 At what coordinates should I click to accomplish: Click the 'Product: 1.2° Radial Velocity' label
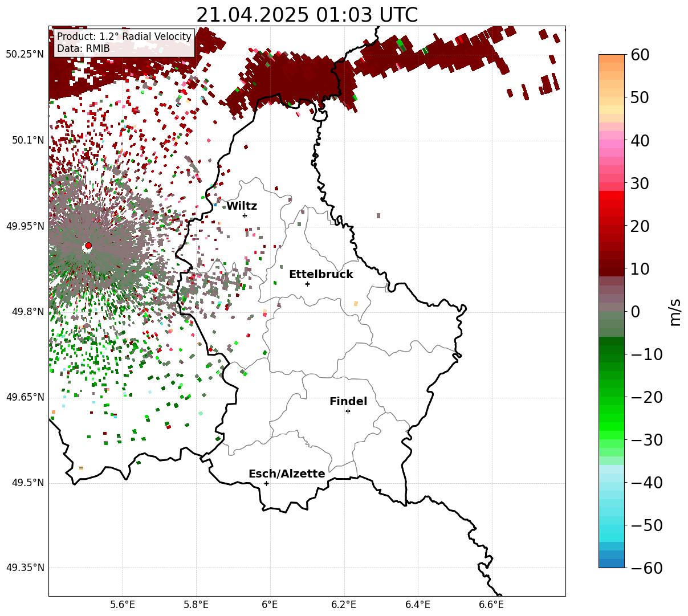124,36
